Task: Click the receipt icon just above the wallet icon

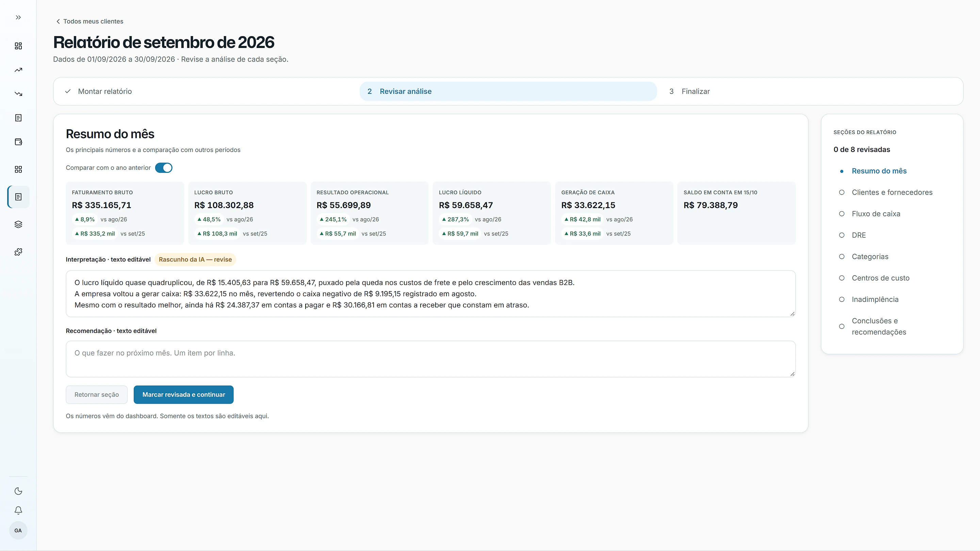Action: (x=18, y=118)
